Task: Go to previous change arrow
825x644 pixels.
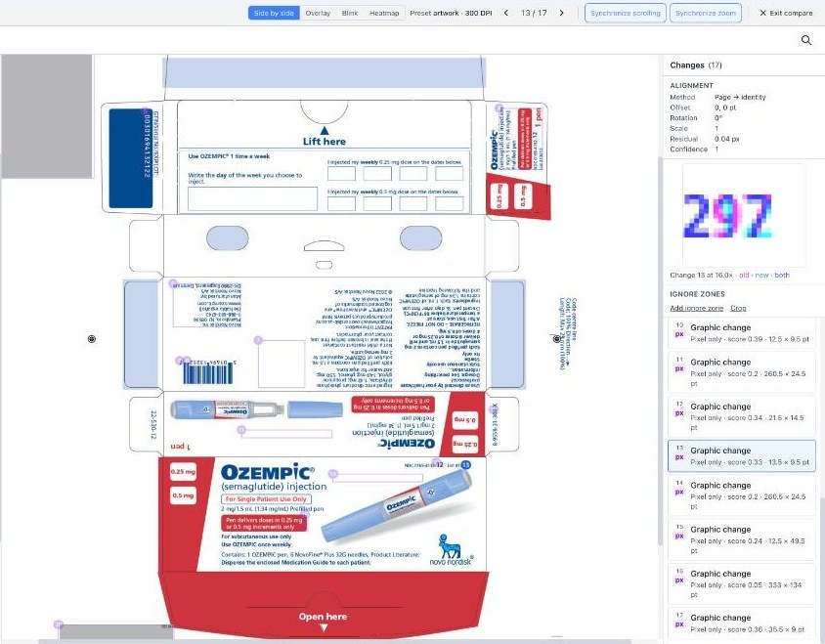Action: (506, 13)
